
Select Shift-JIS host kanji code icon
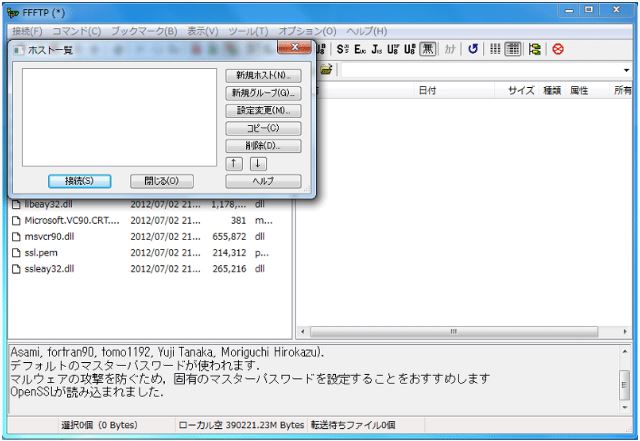(342, 48)
